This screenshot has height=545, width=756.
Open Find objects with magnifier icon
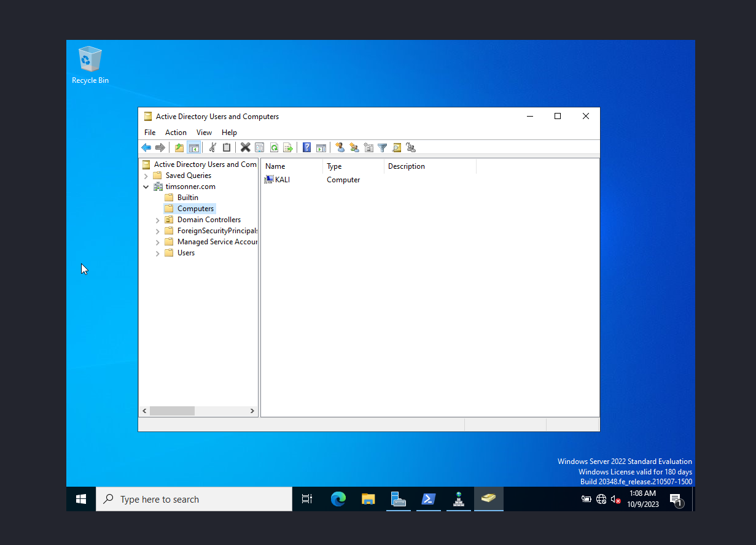(396, 147)
